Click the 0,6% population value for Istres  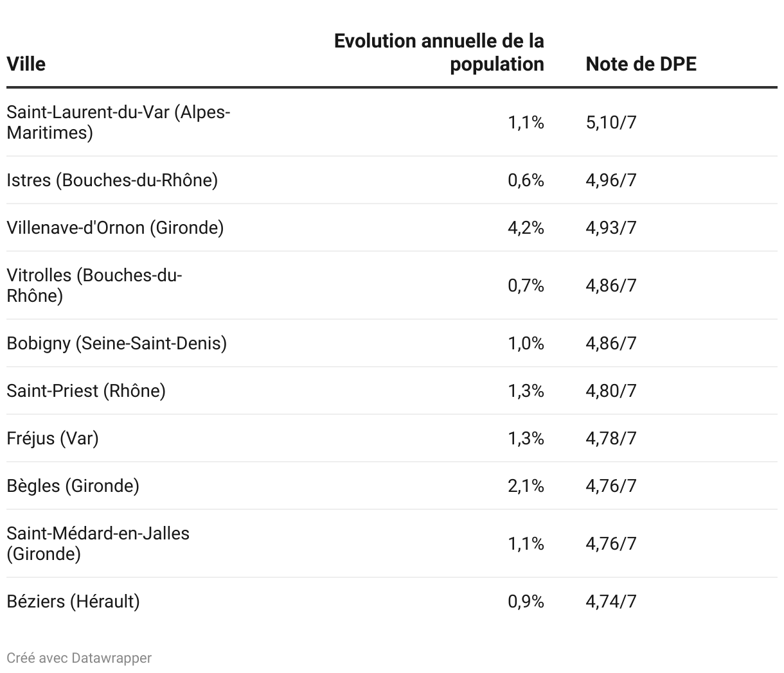(x=526, y=180)
